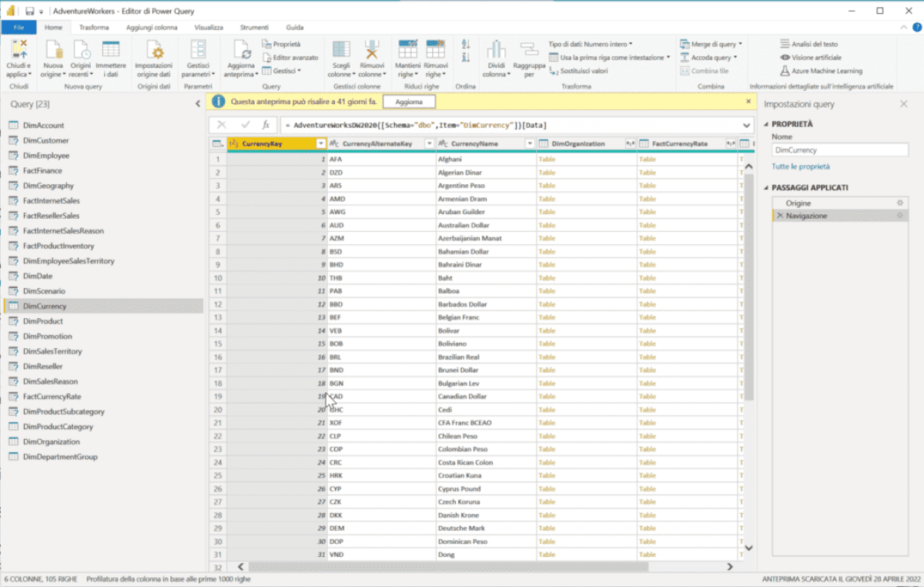
Task: Select the DimAccount query
Action: coord(104,126)
